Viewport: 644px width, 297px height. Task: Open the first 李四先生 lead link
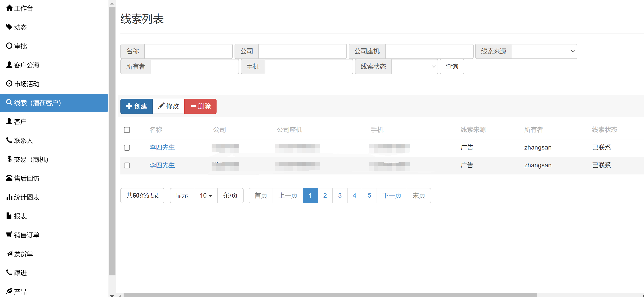click(162, 147)
